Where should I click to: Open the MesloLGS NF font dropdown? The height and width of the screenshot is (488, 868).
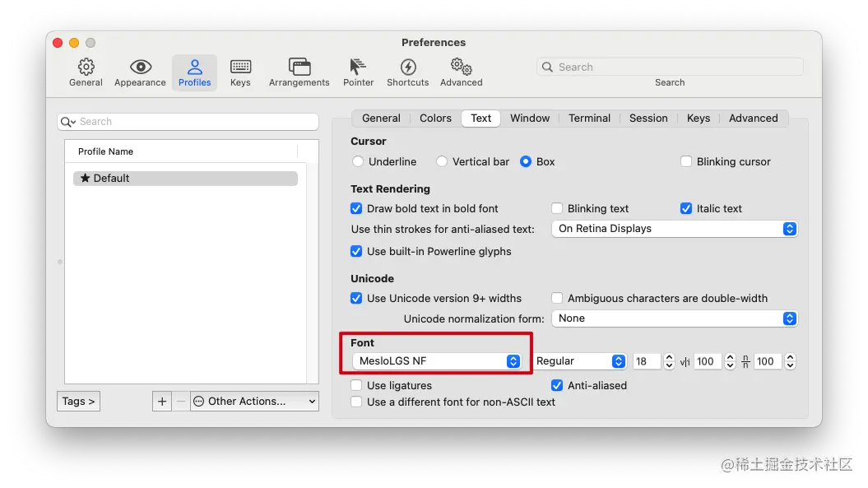[437, 360]
